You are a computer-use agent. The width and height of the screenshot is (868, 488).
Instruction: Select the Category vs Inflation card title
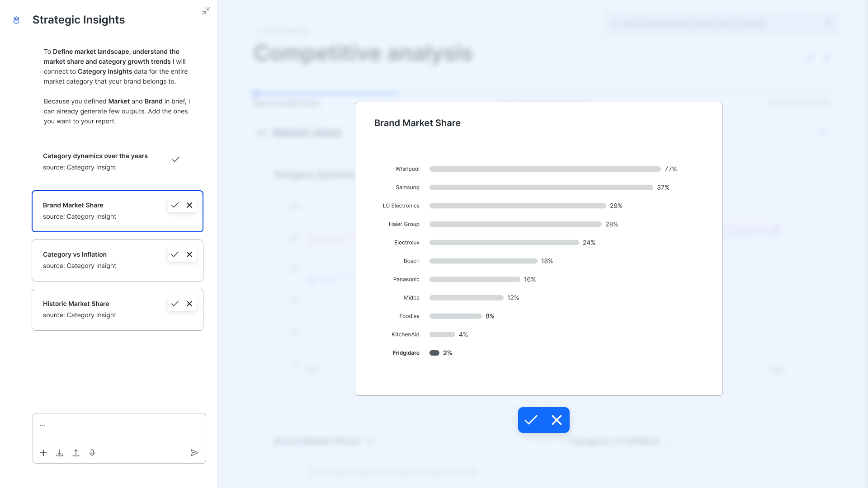pos(75,254)
